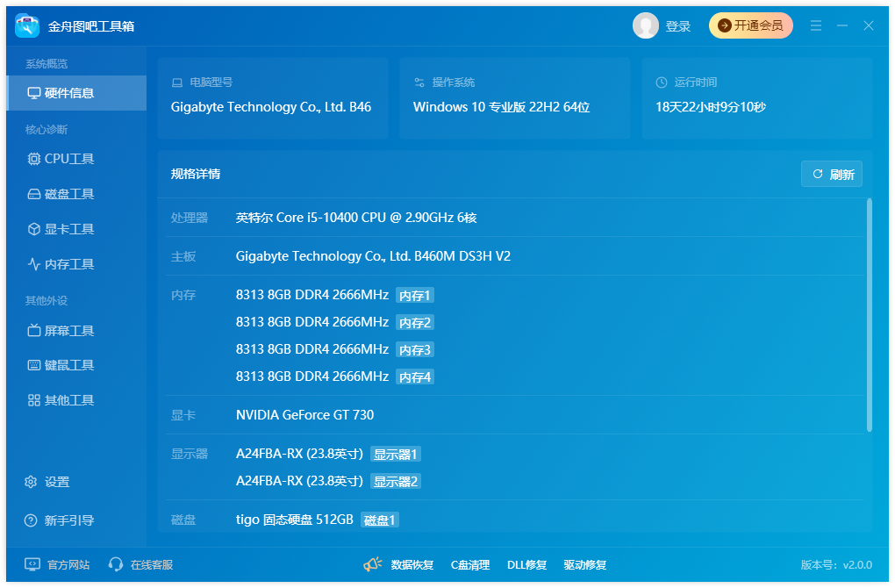The image size is (895, 588).
Task: Click the vertical scrollbar in 规格详情 panel
Action: [x=870, y=315]
